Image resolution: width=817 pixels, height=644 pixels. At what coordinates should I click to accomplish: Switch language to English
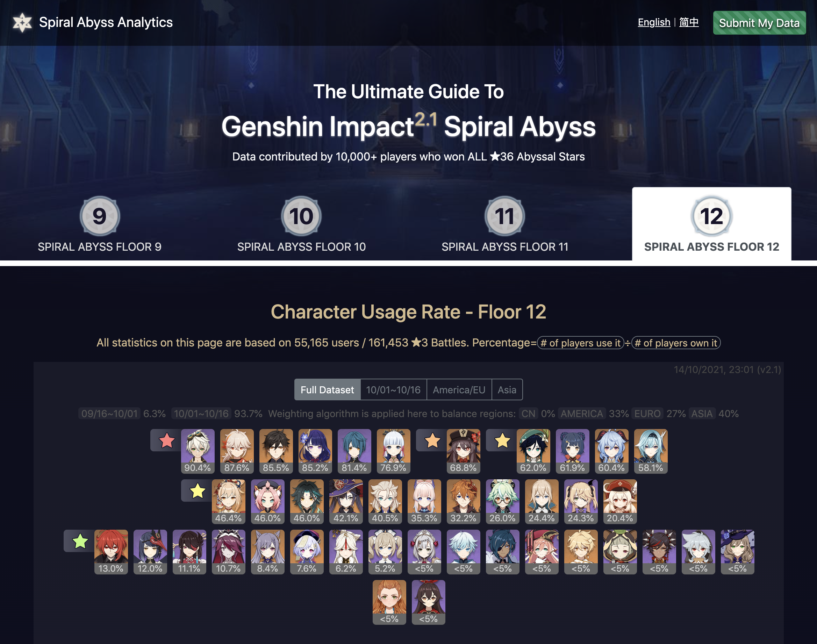[654, 22]
